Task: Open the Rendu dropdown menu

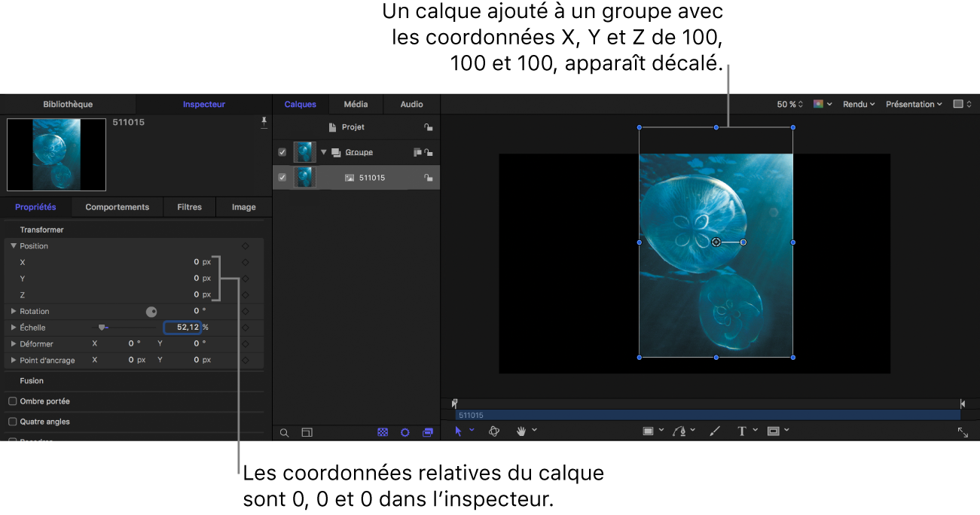Action: click(858, 104)
